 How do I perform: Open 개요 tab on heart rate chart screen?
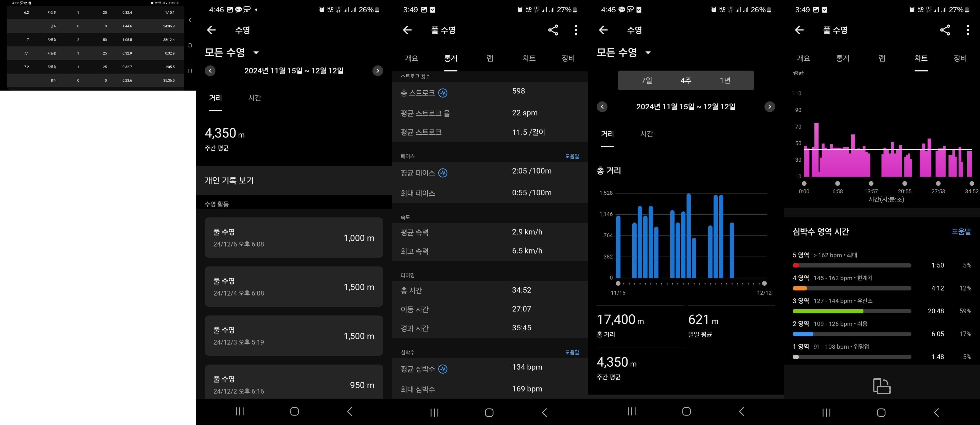804,58
